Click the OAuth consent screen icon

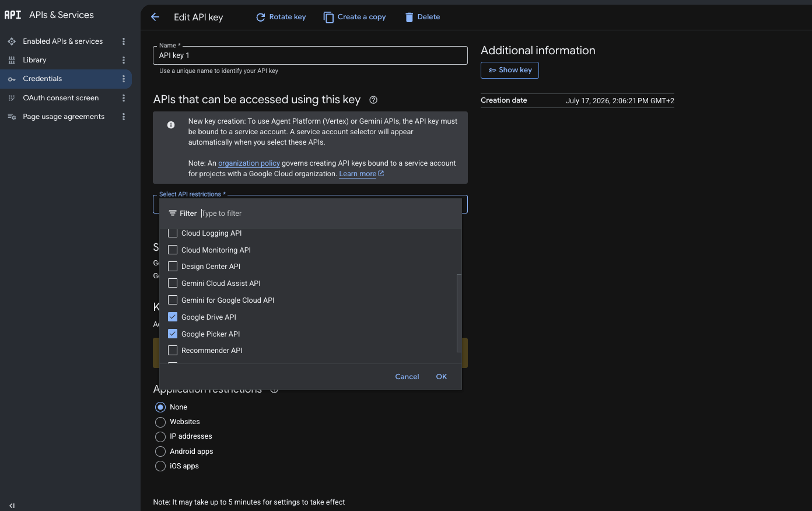pyautogui.click(x=12, y=98)
